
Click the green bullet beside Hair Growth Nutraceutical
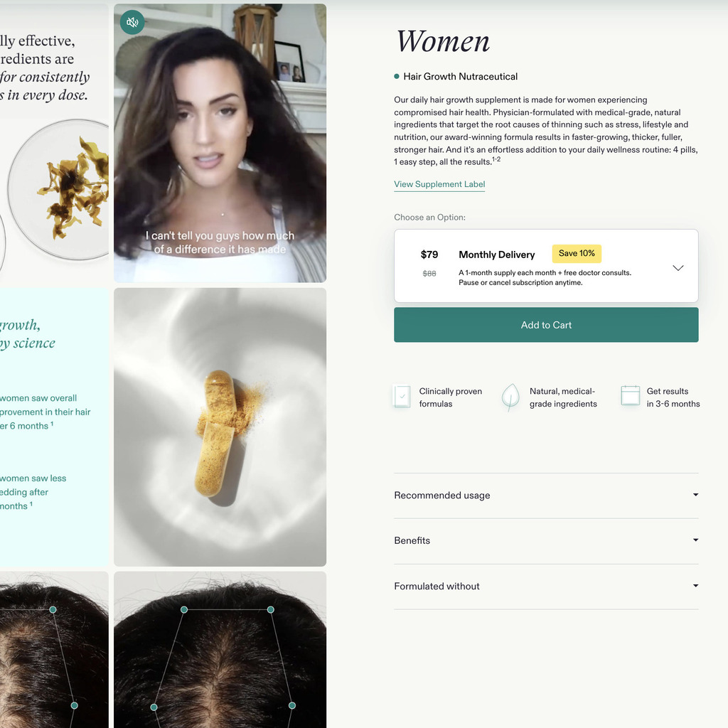pyautogui.click(x=397, y=77)
